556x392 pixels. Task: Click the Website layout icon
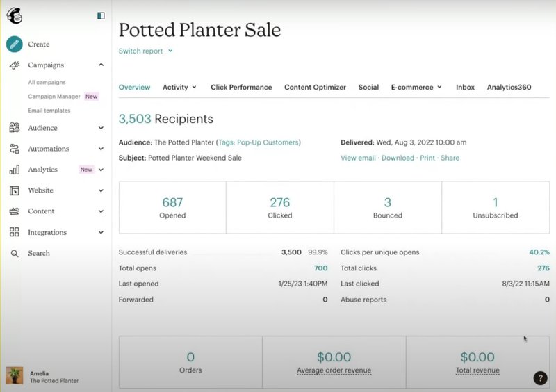click(x=15, y=190)
